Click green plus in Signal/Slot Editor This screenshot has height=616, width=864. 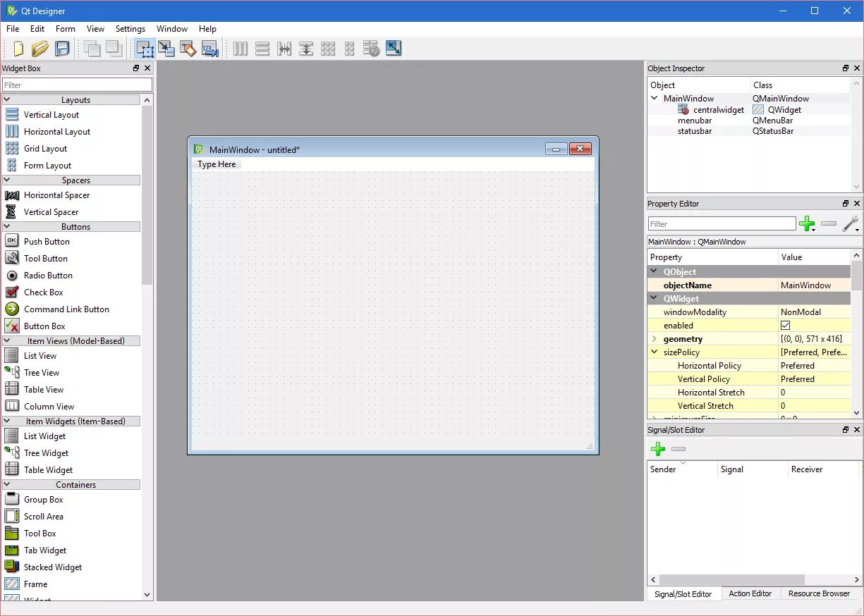pyautogui.click(x=658, y=449)
